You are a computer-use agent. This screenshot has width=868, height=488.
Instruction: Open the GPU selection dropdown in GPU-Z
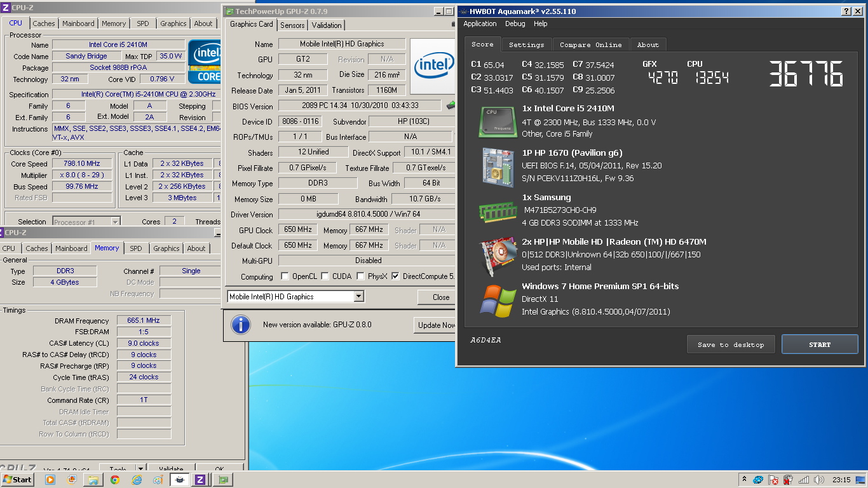[x=358, y=297]
